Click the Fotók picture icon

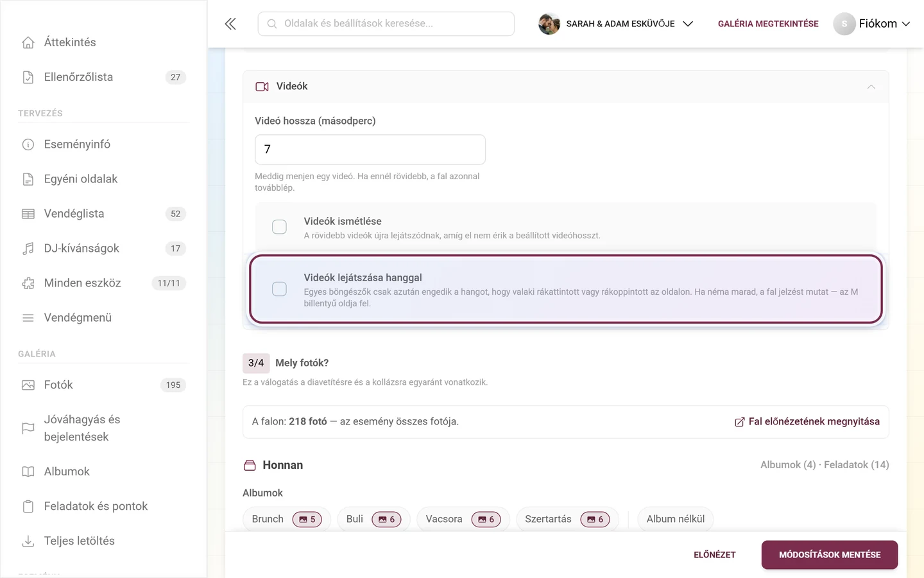point(28,385)
